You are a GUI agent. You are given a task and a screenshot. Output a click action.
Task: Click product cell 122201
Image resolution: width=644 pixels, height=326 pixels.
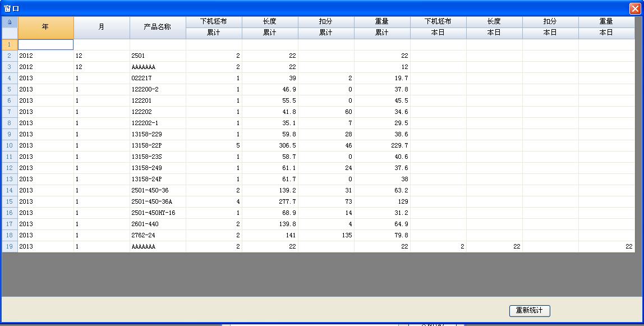pos(158,100)
